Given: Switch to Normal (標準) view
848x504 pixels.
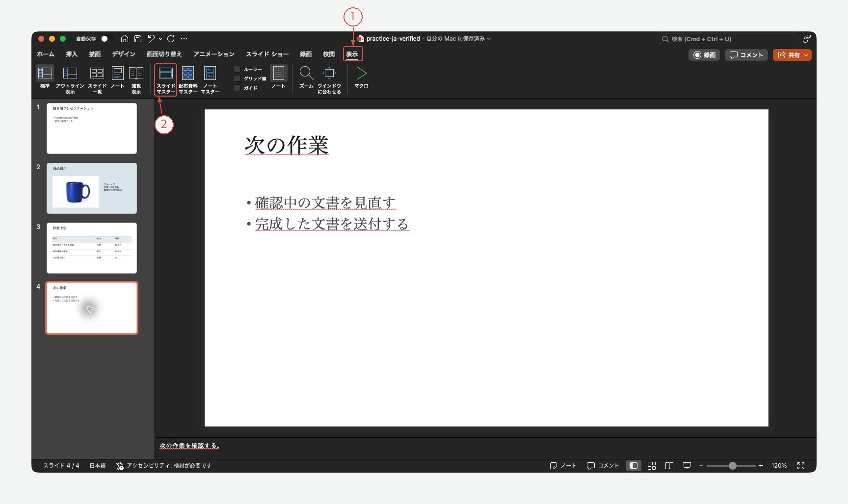Looking at the screenshot, I should pyautogui.click(x=45, y=77).
